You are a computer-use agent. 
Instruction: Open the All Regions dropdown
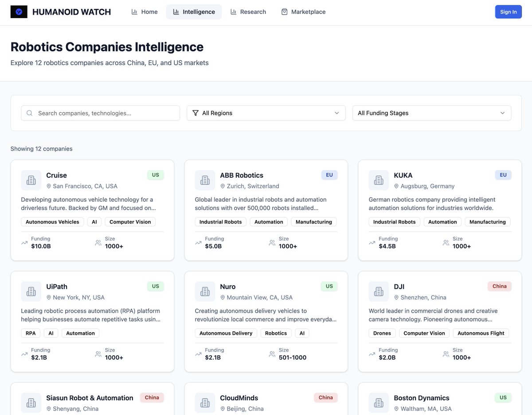pos(266,113)
